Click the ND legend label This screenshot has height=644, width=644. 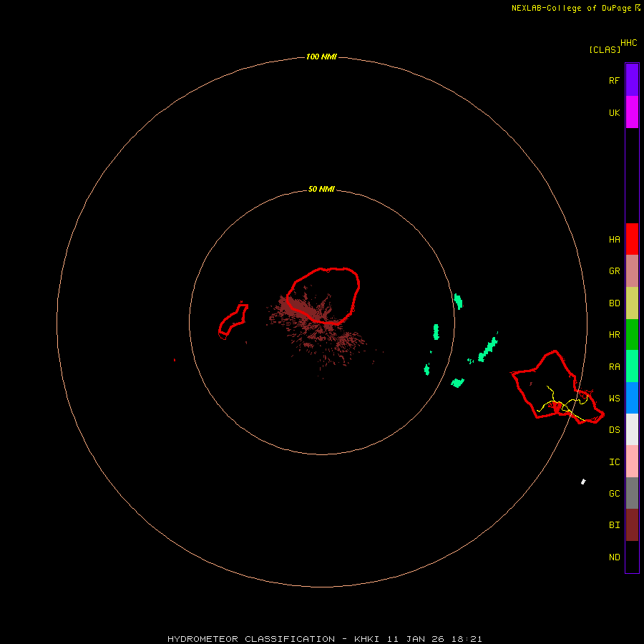click(x=614, y=557)
